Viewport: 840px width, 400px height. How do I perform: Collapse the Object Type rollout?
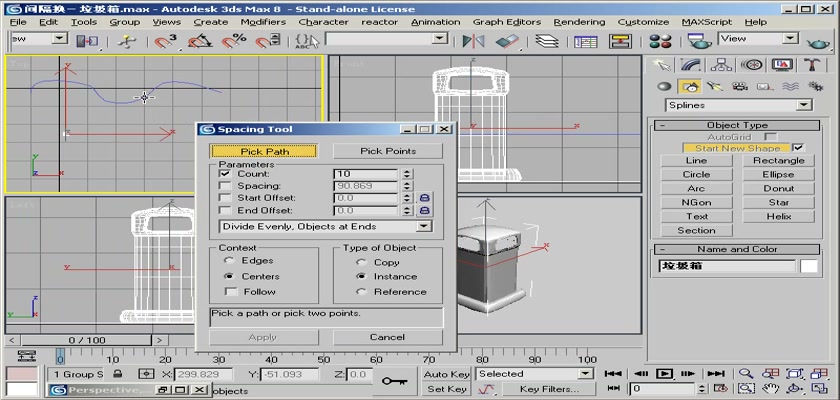click(x=736, y=125)
